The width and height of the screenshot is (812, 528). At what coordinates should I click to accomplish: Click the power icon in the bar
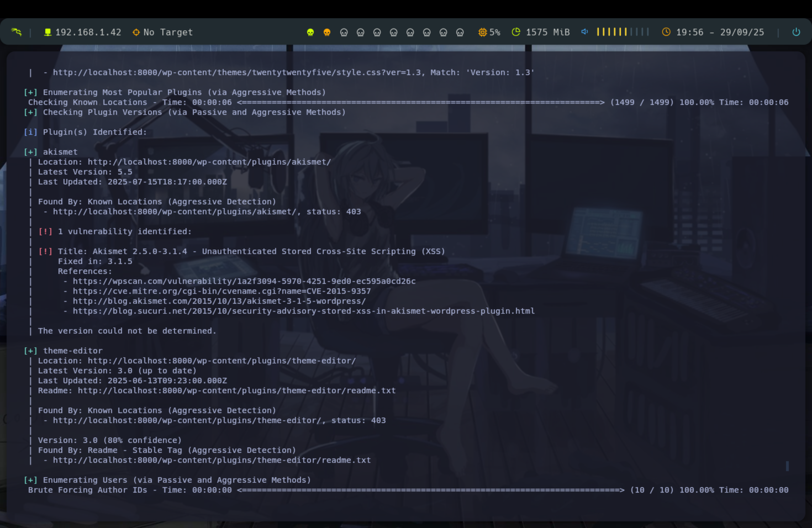point(796,32)
